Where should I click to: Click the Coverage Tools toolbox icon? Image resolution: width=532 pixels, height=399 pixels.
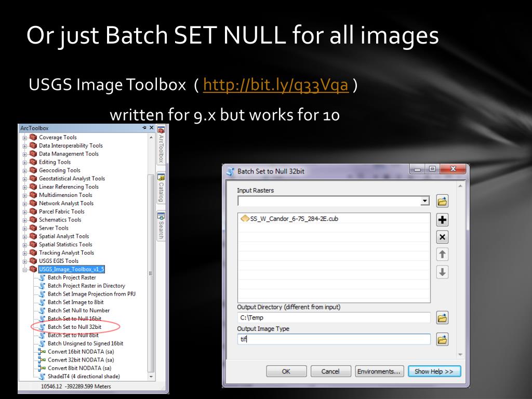pyautogui.click(x=33, y=137)
